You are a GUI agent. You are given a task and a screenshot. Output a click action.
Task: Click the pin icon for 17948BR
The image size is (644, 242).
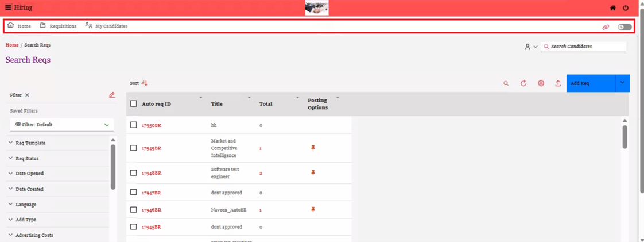click(x=313, y=173)
